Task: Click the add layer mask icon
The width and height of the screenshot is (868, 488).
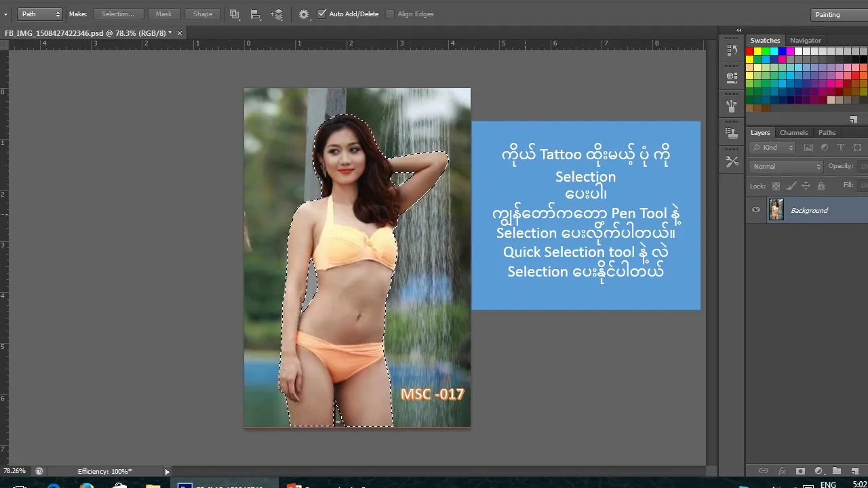Action: coord(800,470)
